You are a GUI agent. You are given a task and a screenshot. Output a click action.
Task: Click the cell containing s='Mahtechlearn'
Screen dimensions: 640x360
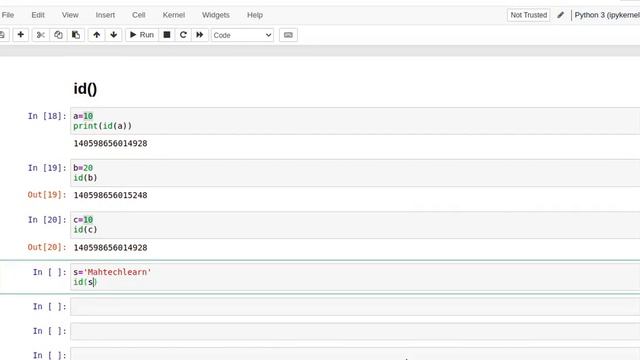tap(355, 277)
